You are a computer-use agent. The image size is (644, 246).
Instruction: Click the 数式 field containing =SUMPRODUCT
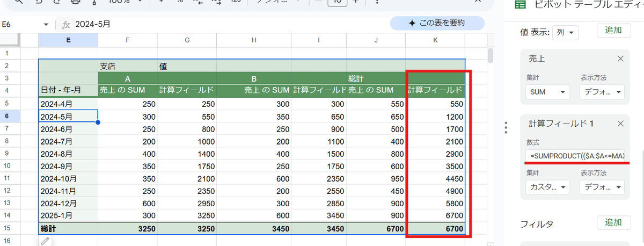tap(575, 155)
